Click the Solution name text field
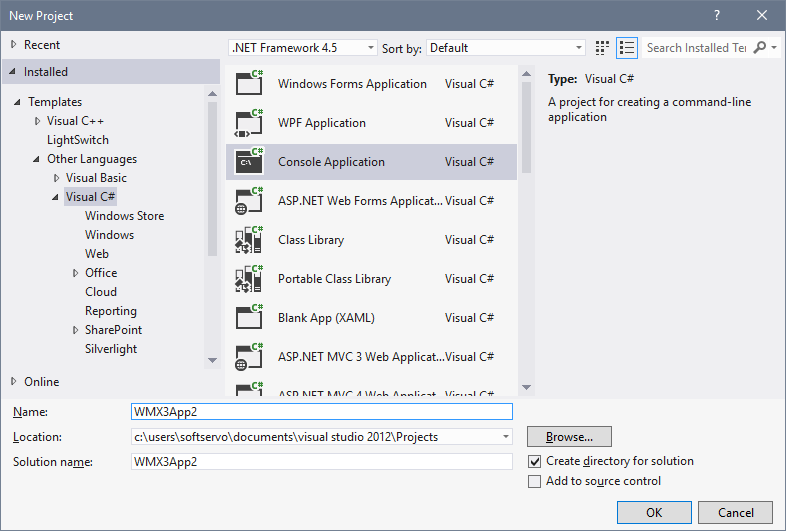The height and width of the screenshot is (531, 786). (x=322, y=461)
